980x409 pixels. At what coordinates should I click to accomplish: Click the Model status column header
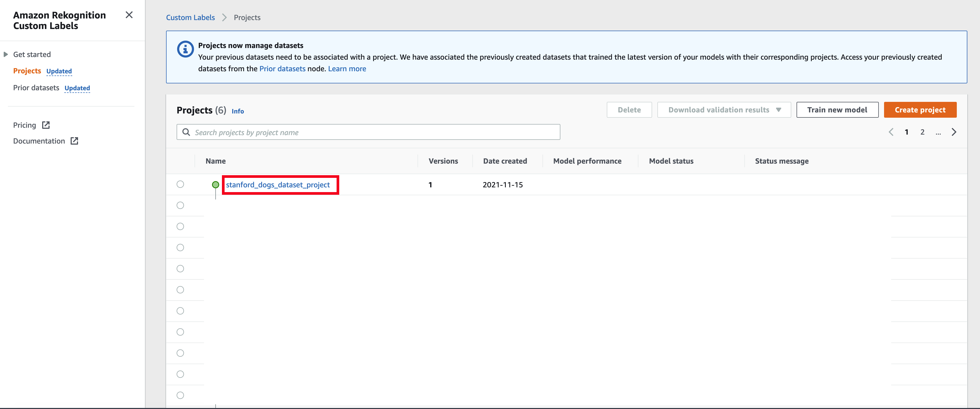(671, 161)
